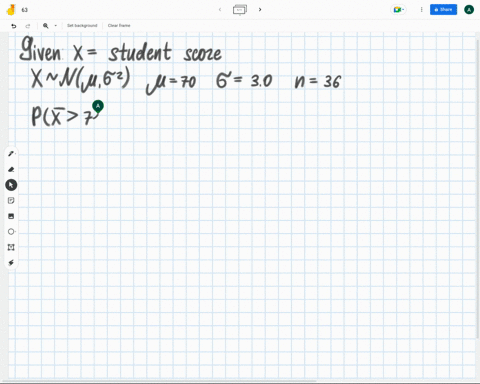Open the Google account avatar
480x384 pixels.
pos(469,10)
